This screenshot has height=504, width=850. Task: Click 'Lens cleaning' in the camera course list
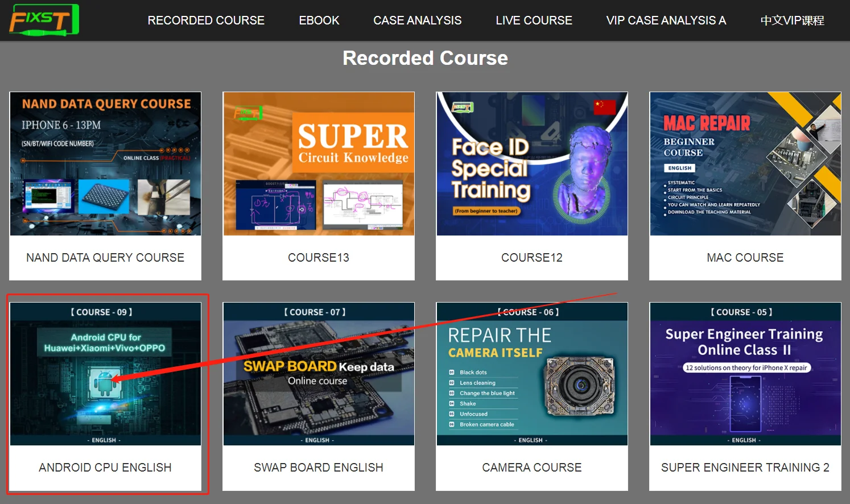(478, 383)
